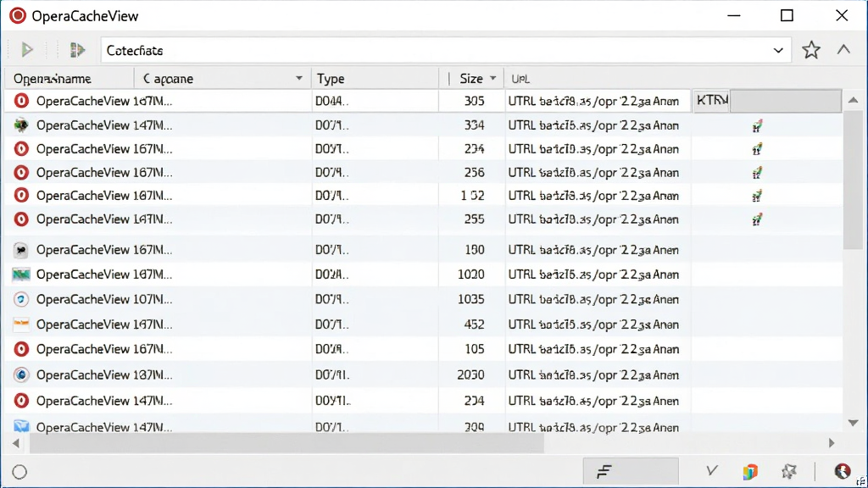Open the Cotecfiate combo box dropdown arrow

pyautogui.click(x=778, y=50)
